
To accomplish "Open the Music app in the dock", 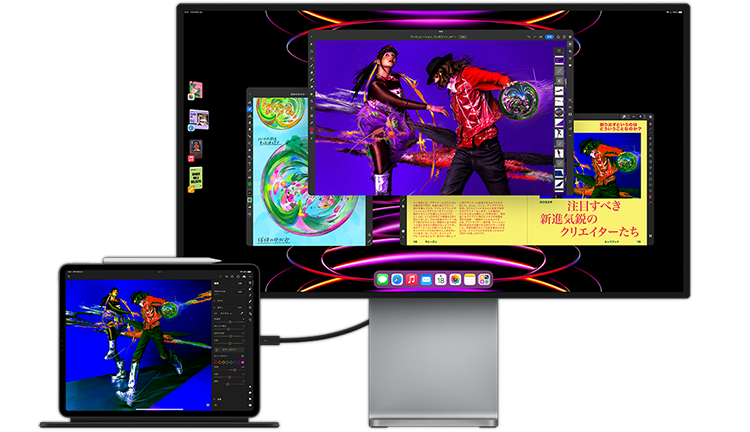I will [411, 281].
